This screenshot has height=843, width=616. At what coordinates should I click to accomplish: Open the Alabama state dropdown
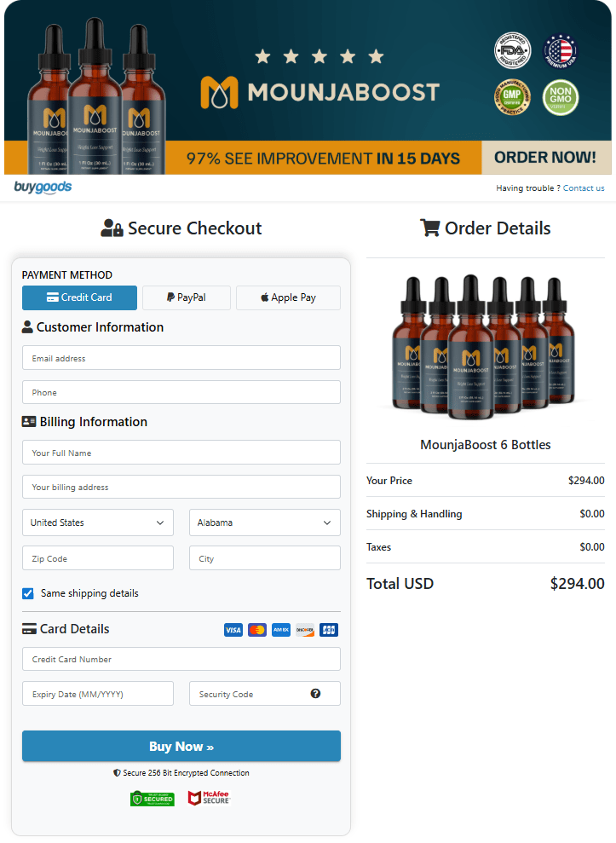[264, 523]
